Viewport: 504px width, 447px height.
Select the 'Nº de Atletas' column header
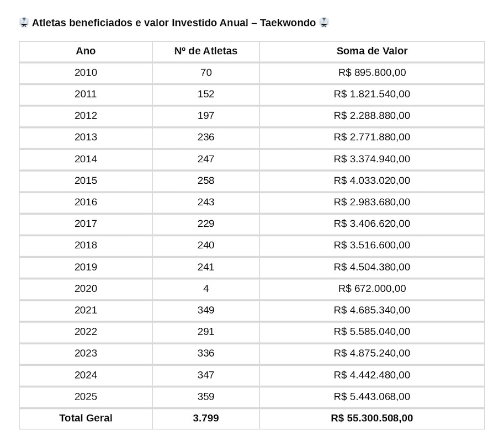point(206,51)
